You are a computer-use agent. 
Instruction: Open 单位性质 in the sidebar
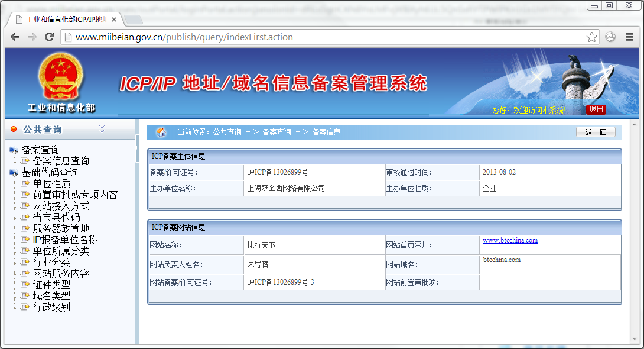tap(52, 183)
